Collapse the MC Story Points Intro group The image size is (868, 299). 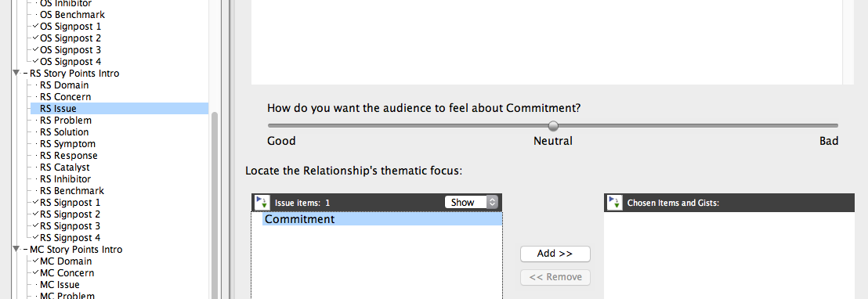16,250
